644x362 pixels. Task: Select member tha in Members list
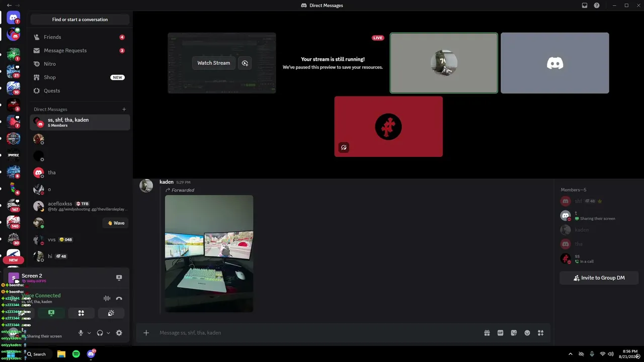[x=599, y=244]
